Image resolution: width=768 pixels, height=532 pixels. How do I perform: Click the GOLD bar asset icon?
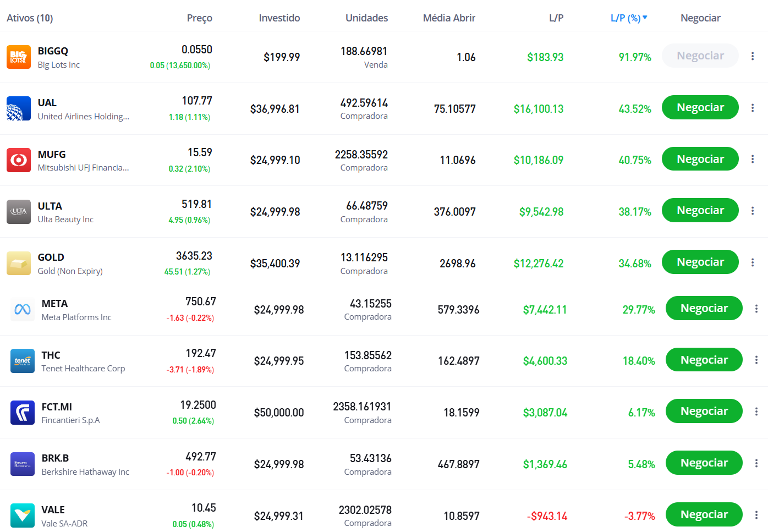(19, 263)
